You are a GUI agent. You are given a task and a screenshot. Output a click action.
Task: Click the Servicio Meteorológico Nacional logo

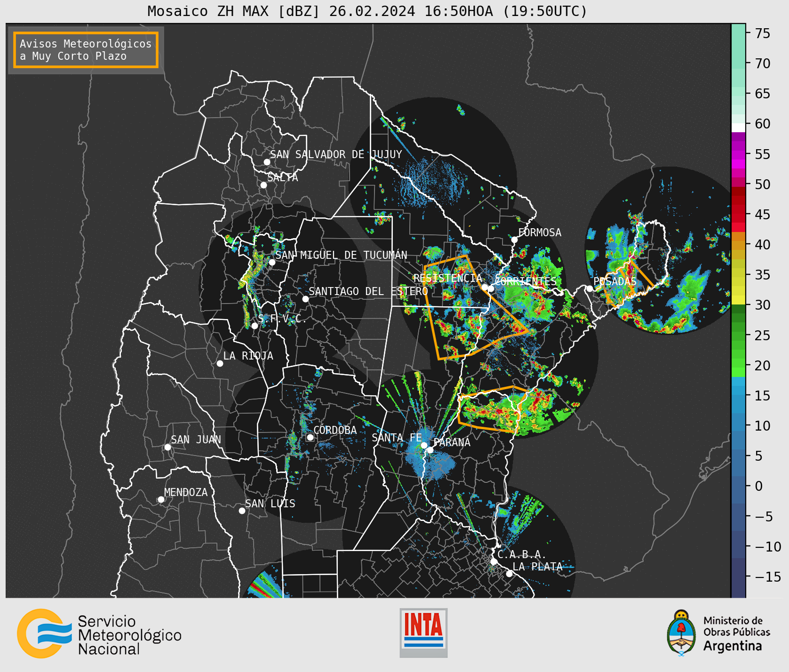point(99,633)
